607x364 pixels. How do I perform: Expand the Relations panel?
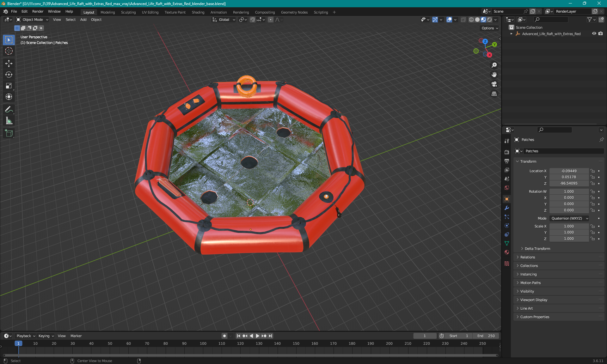click(x=528, y=257)
